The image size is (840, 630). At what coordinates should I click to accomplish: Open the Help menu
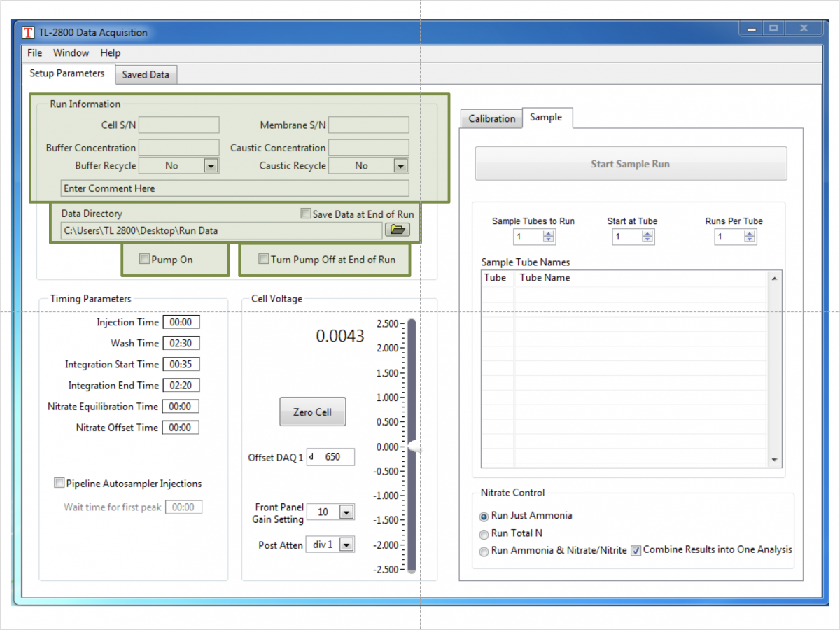click(111, 53)
